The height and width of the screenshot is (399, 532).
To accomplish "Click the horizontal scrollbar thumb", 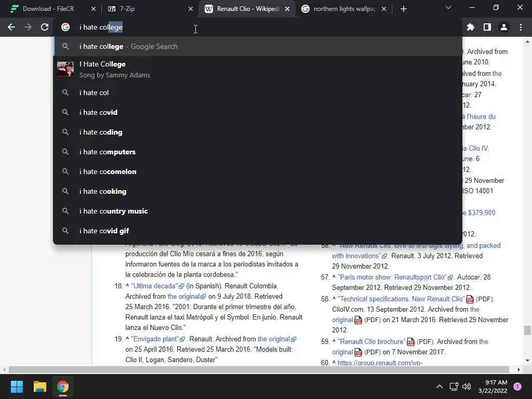I will [x=259, y=369].
